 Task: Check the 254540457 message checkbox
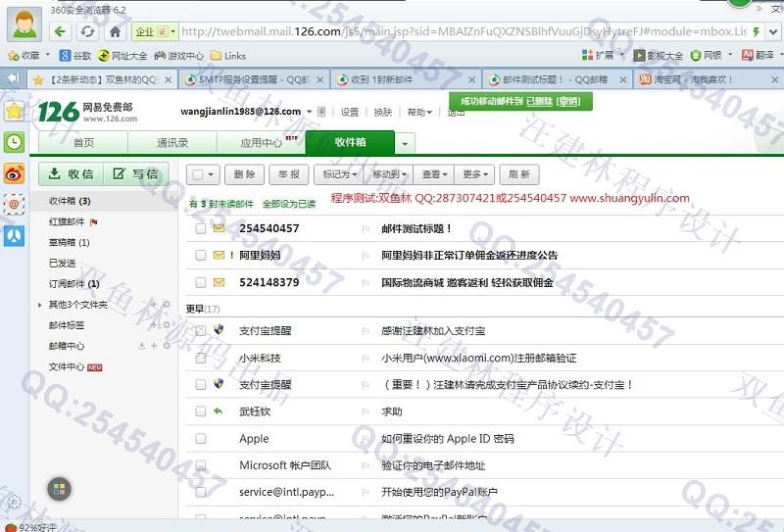tap(201, 228)
